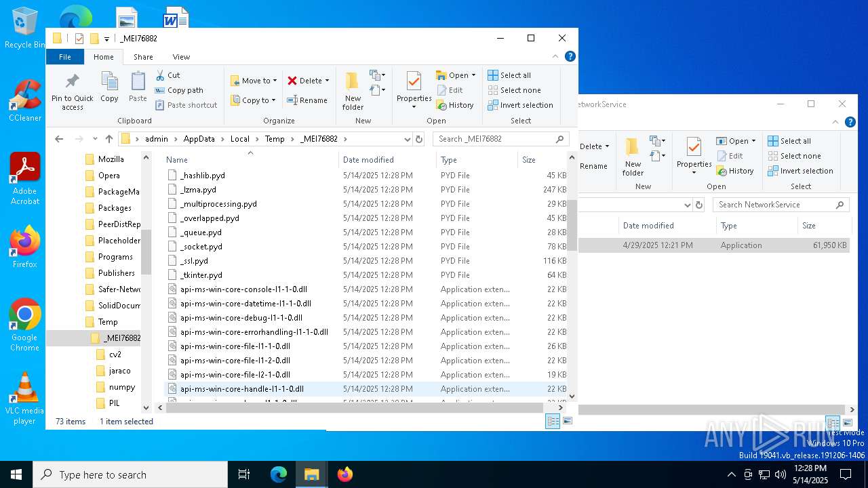868x488 pixels.
Task: Click Properties in NetworkService window
Action: (x=694, y=157)
